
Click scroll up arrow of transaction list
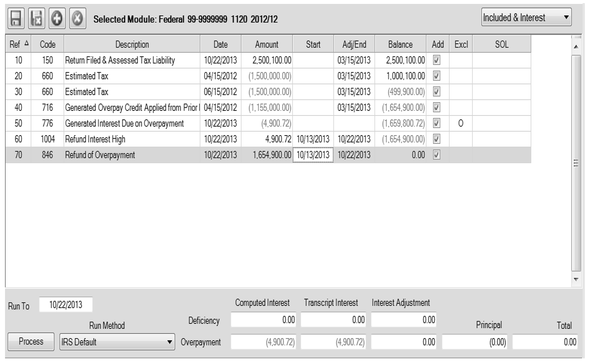click(576, 47)
